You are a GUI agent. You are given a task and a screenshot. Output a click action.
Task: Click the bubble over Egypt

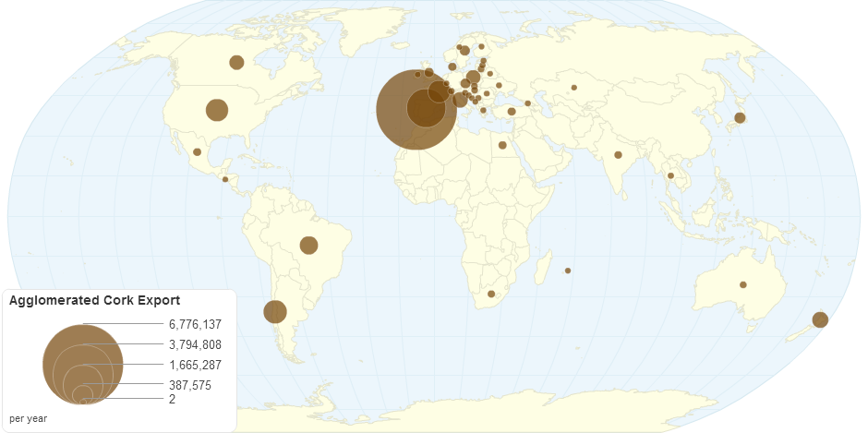[502, 145]
